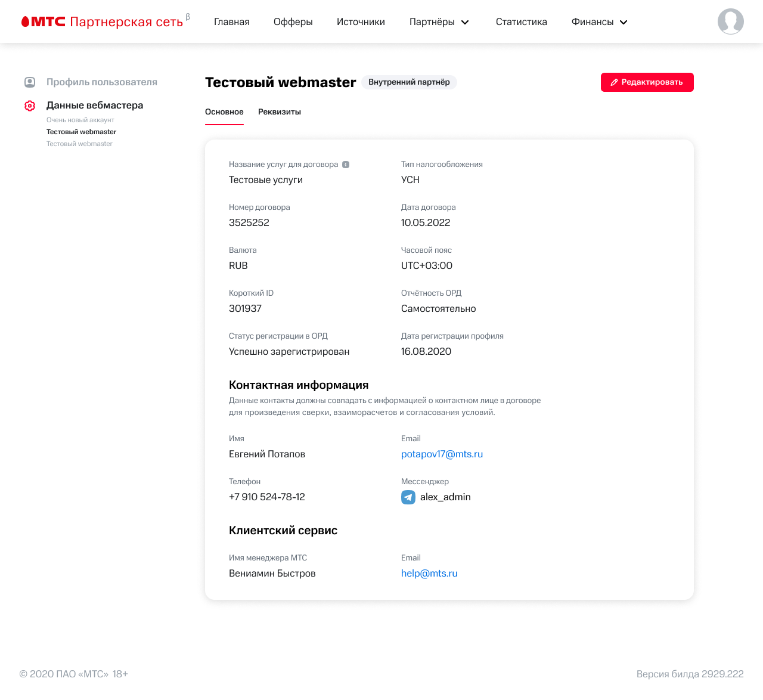Select bold Тестовый webmaster sidebar item
The width and height of the screenshot is (763, 700).
81,132
